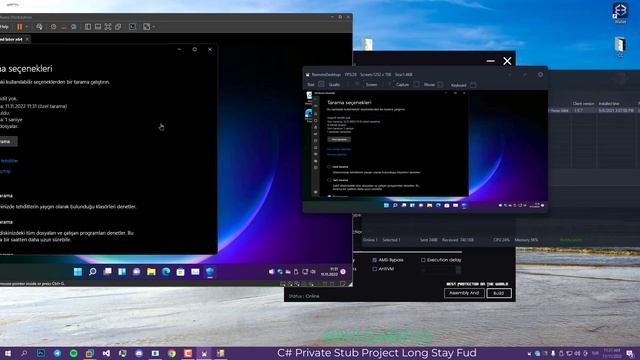Open Task View on the VM taskbar
Viewport: 640px width, 360px height.
click(x=107, y=271)
